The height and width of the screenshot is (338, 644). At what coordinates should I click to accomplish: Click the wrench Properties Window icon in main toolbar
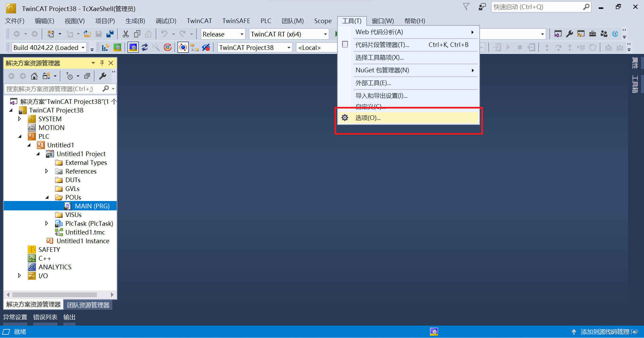tap(570, 34)
